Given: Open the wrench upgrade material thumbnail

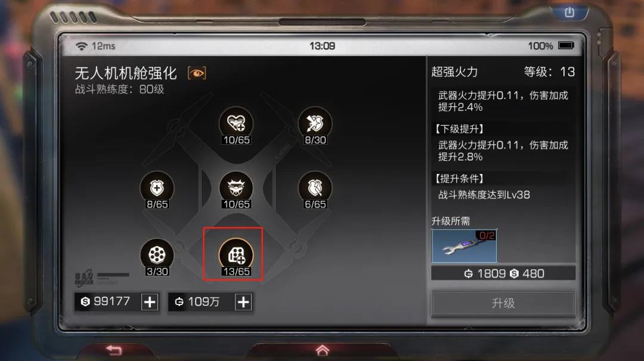Looking at the screenshot, I should pos(465,246).
